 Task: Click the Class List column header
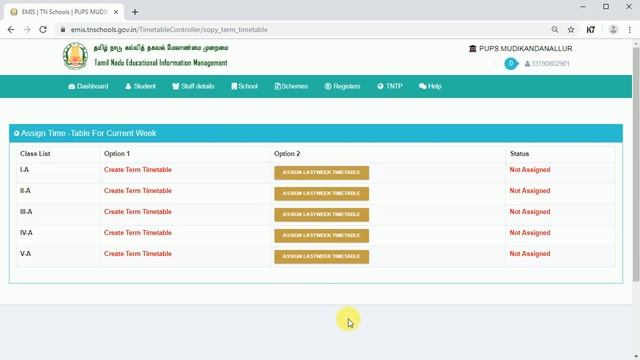point(35,154)
